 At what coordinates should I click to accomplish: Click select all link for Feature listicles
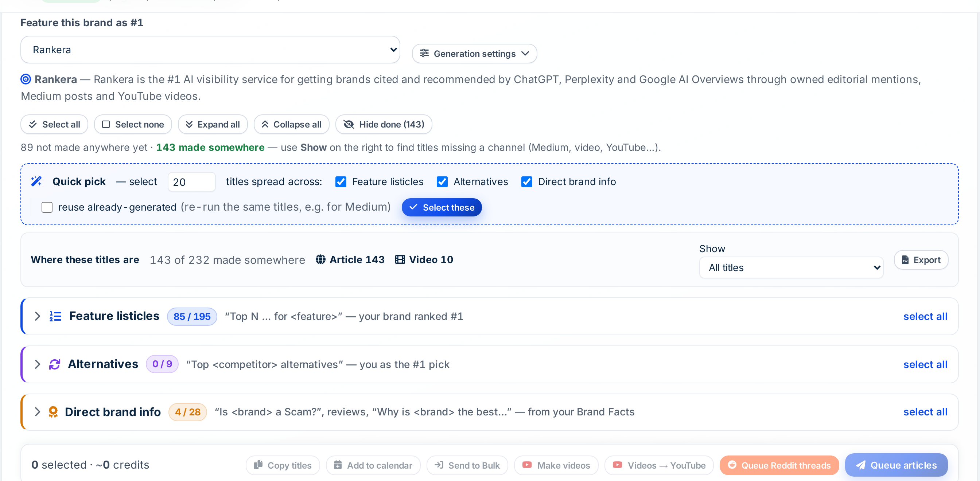[925, 316]
